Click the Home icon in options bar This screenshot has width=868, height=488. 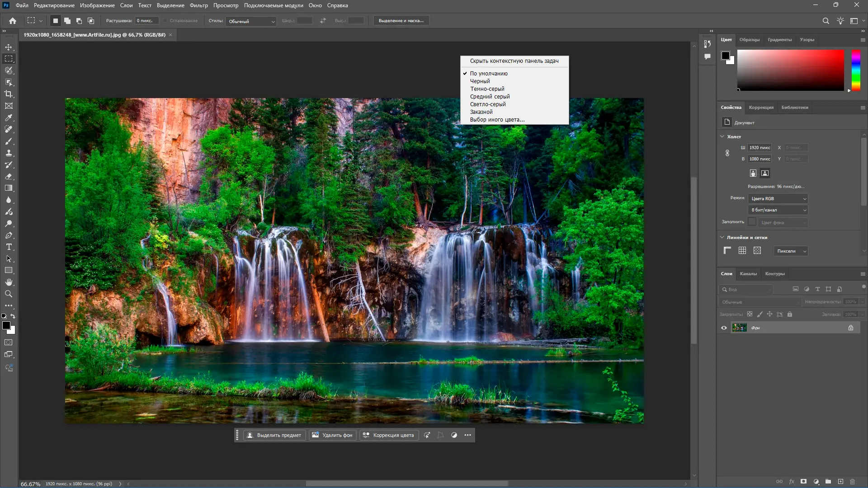(13, 21)
